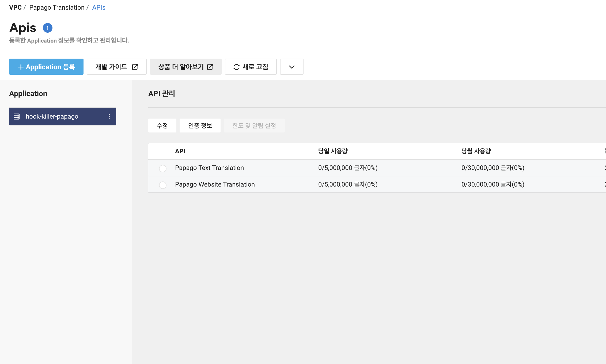Open 인증 정보 credentials
This screenshot has height=364, width=606.
pos(200,126)
